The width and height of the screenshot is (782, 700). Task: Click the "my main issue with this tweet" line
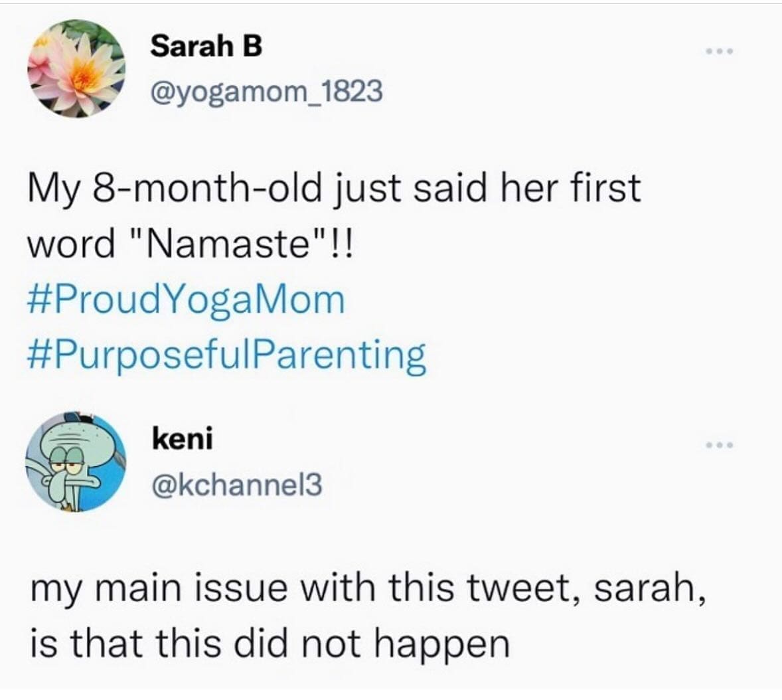pos(365,588)
